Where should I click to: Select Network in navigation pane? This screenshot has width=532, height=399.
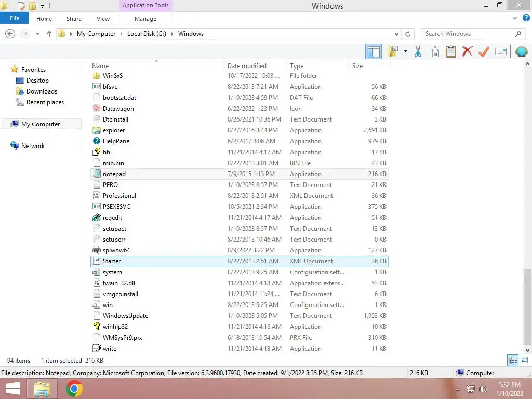[x=33, y=145]
